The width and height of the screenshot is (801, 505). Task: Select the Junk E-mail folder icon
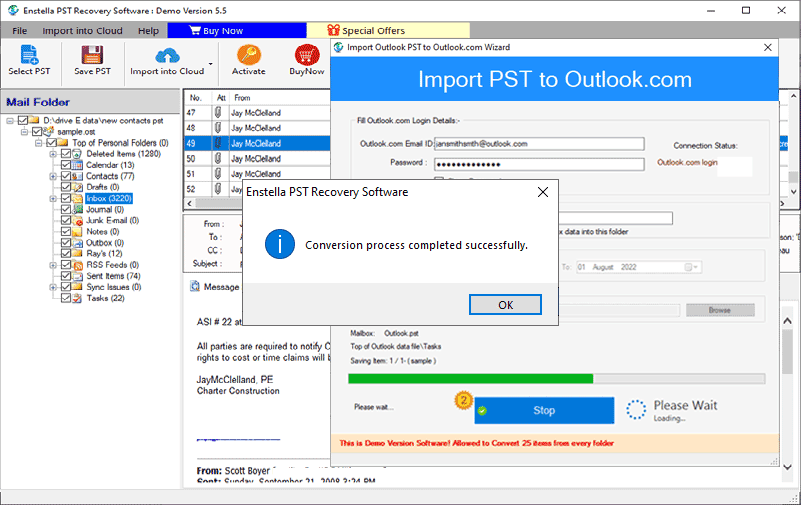77,221
